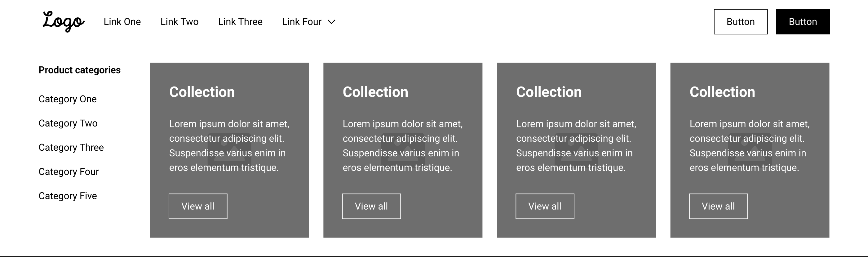Click the fourth Collection card image icon

pyautogui.click(x=750, y=148)
